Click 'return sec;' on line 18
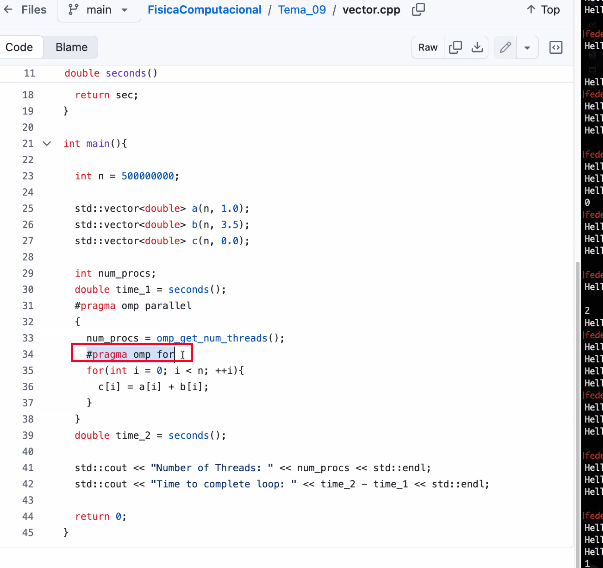This screenshot has height=568, width=603. click(107, 95)
